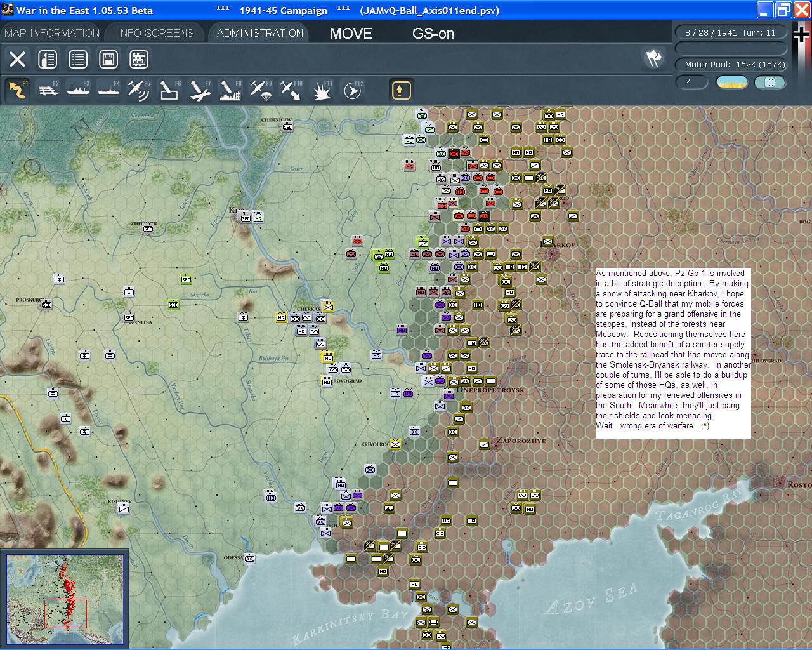Click the F12 circled arrow icon
Image resolution: width=812 pixels, height=650 pixels.
pos(352,90)
